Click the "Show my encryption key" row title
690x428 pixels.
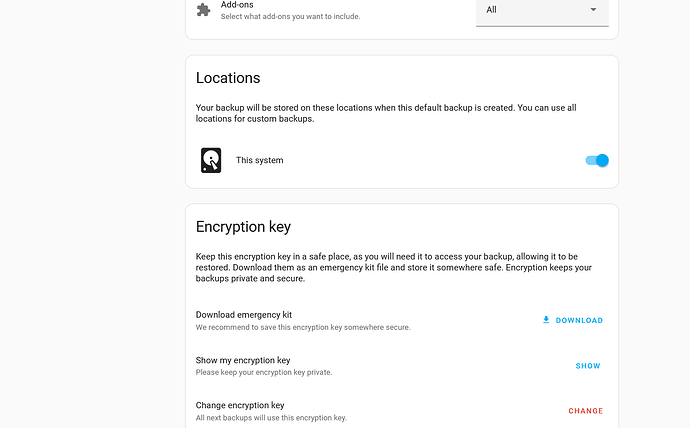click(243, 360)
